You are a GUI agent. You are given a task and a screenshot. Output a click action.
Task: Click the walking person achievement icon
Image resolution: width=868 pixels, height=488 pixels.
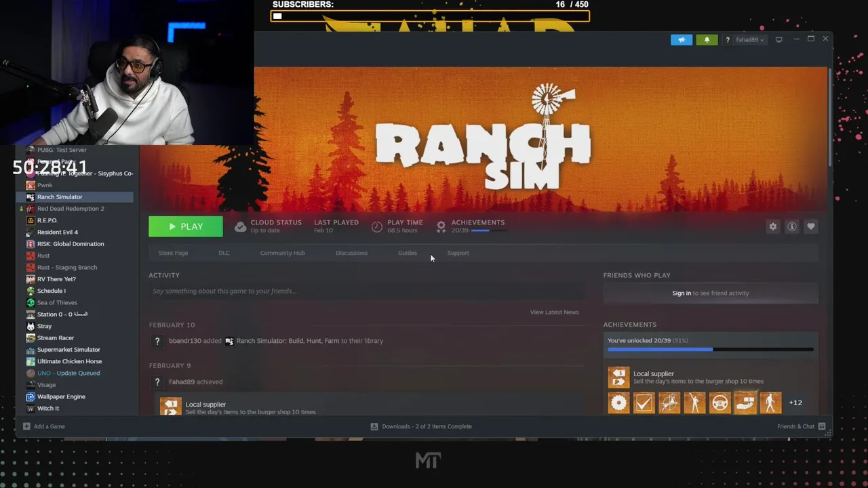(770, 403)
